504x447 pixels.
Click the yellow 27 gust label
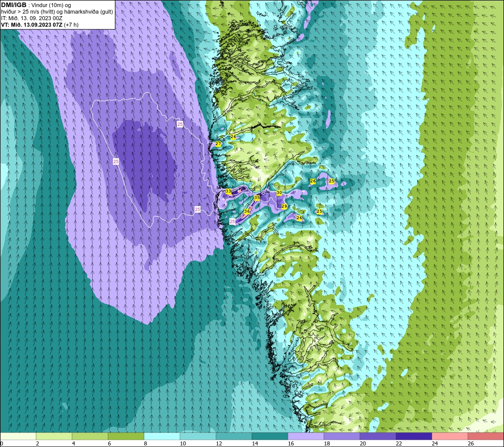click(x=218, y=144)
